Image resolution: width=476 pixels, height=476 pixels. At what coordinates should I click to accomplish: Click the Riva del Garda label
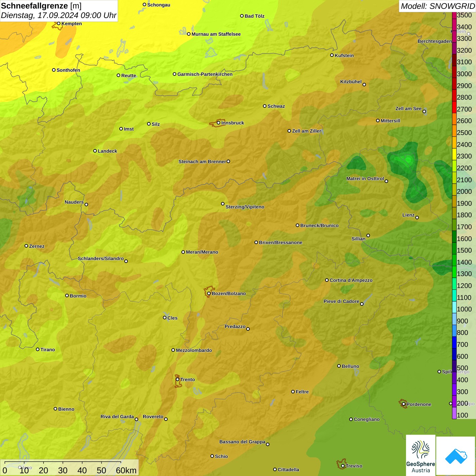pyautogui.click(x=117, y=417)
